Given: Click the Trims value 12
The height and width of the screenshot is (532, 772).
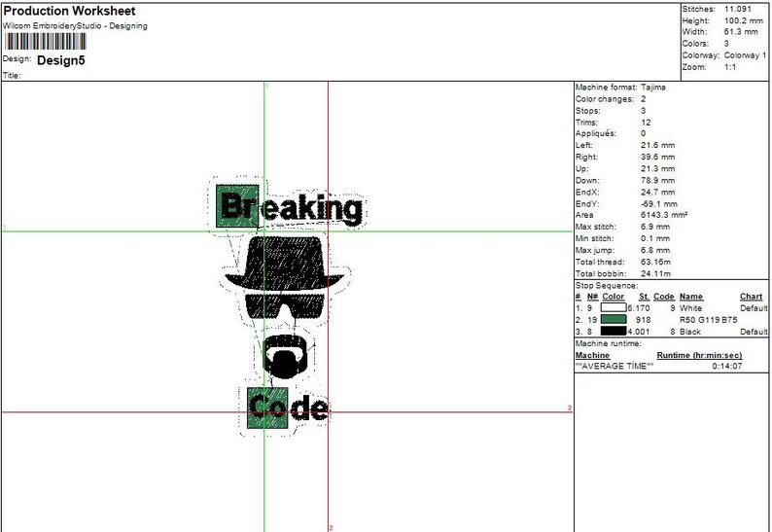Looking at the screenshot, I should click(646, 123).
